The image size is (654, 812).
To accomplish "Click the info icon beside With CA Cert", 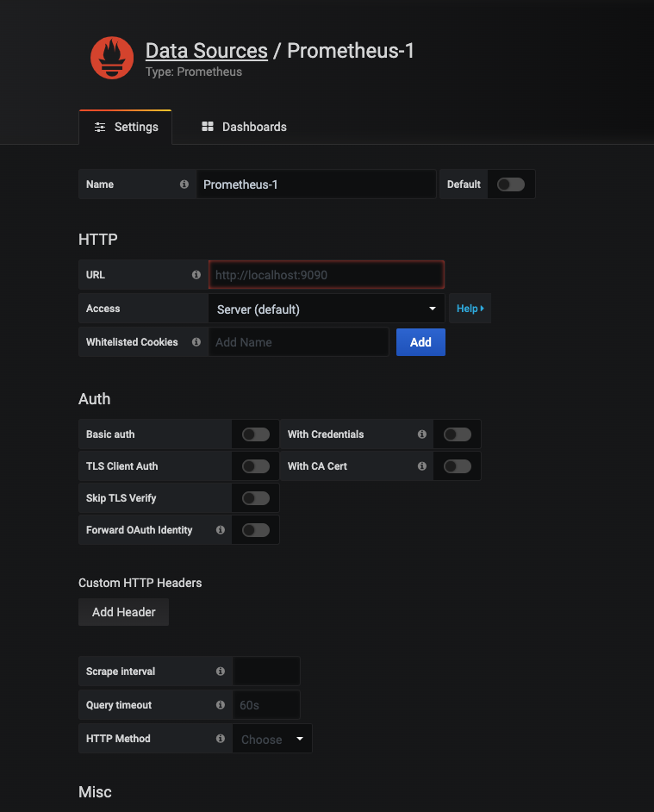I will click(x=422, y=466).
